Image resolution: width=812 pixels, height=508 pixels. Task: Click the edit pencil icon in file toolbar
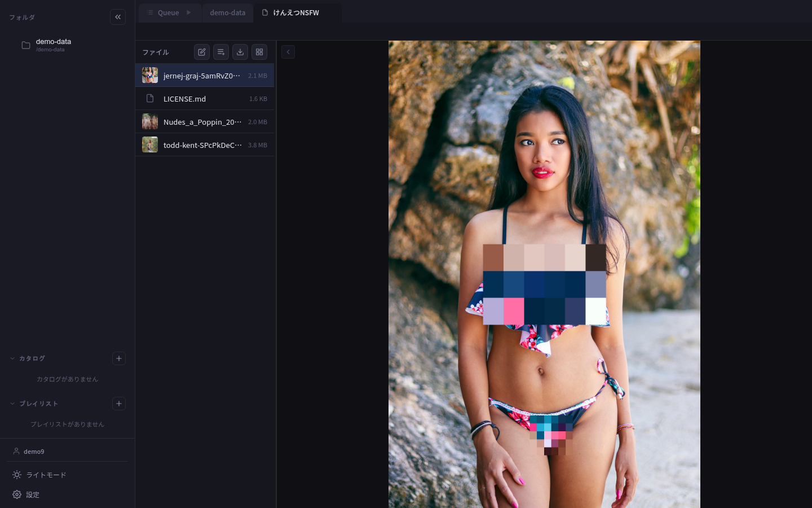pyautogui.click(x=202, y=52)
